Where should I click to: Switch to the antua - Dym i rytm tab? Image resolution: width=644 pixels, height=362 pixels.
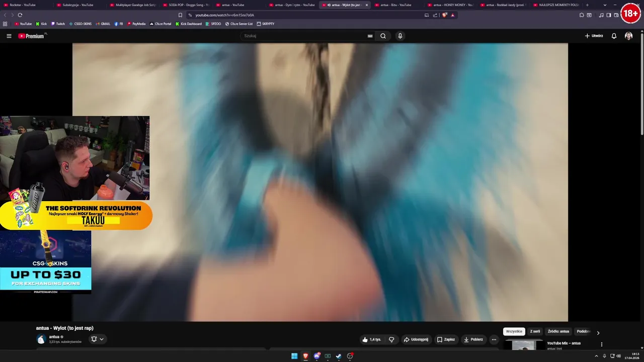coord(292,5)
